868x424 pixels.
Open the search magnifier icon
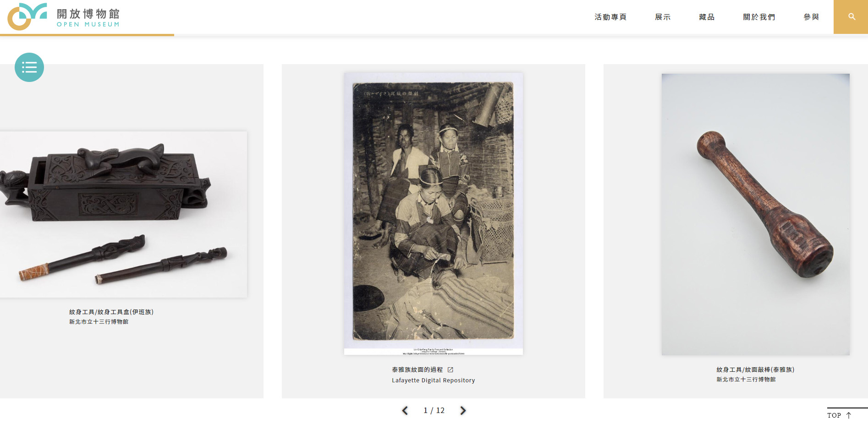point(852,17)
